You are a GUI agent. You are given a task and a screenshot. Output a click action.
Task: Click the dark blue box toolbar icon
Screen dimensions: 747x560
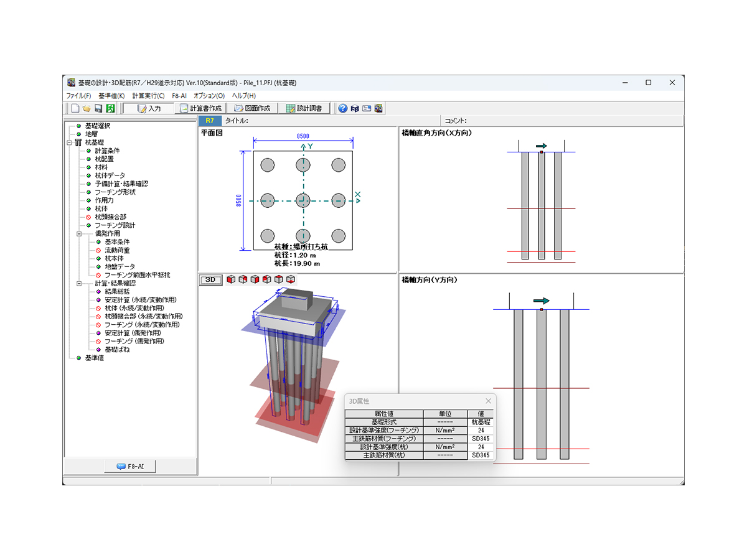click(355, 108)
